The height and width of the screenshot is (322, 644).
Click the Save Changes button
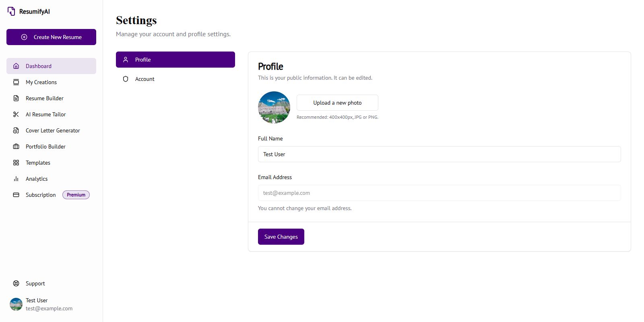(281, 237)
